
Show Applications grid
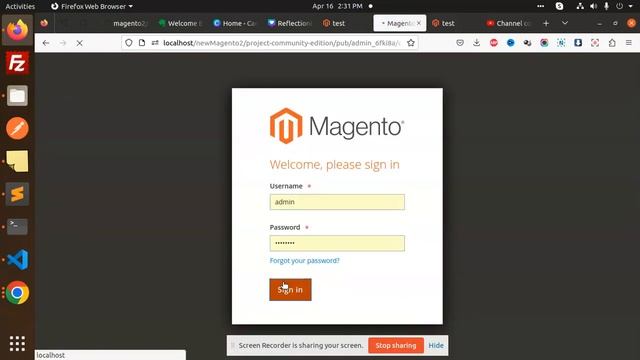coord(17,344)
